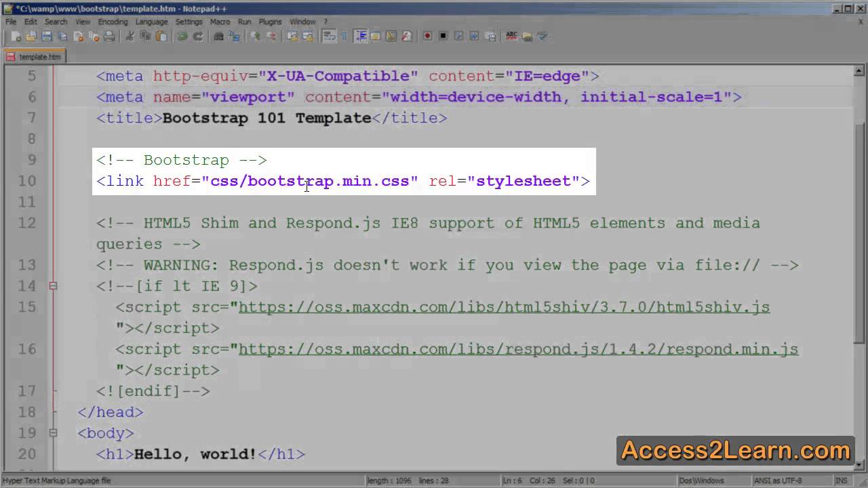Open the Settings menu

click(189, 22)
